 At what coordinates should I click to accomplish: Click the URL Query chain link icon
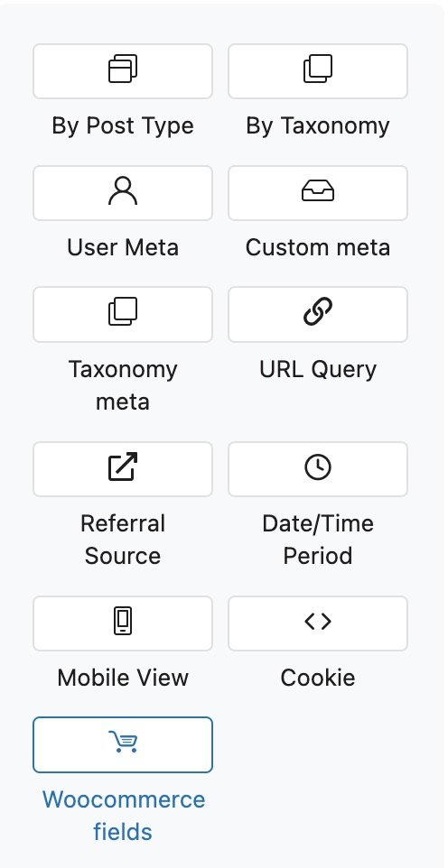(x=318, y=311)
